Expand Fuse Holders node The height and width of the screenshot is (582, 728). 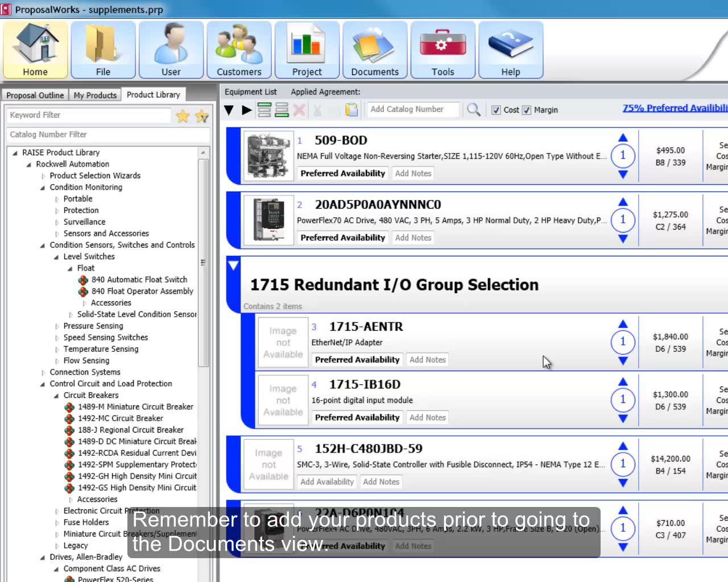pos(56,523)
